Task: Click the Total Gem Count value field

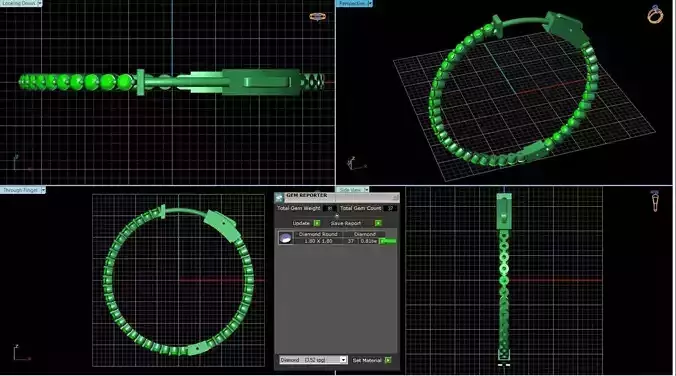Action: pos(390,208)
